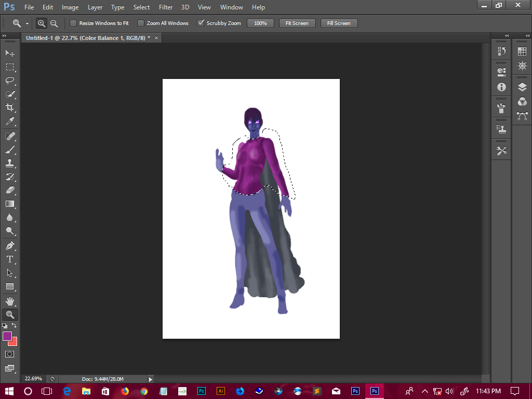Image resolution: width=532 pixels, height=399 pixels.
Task: Open the History panel icon
Action: (501, 51)
